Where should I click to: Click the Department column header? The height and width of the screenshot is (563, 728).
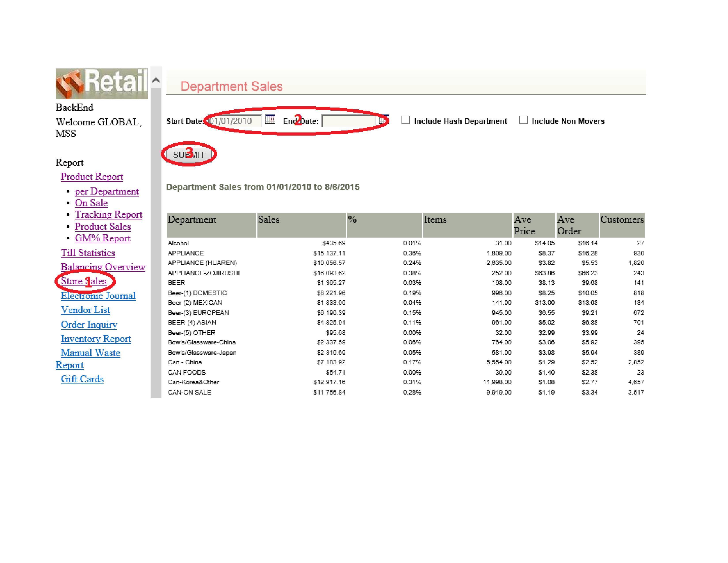click(212, 225)
